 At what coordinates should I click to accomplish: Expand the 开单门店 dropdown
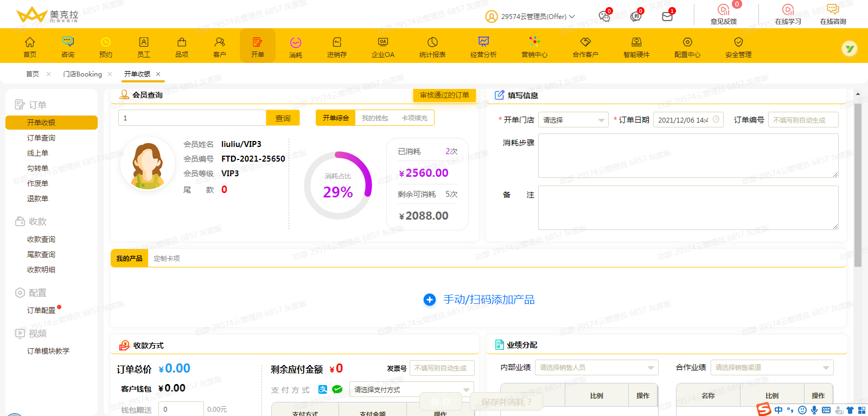[x=573, y=120]
